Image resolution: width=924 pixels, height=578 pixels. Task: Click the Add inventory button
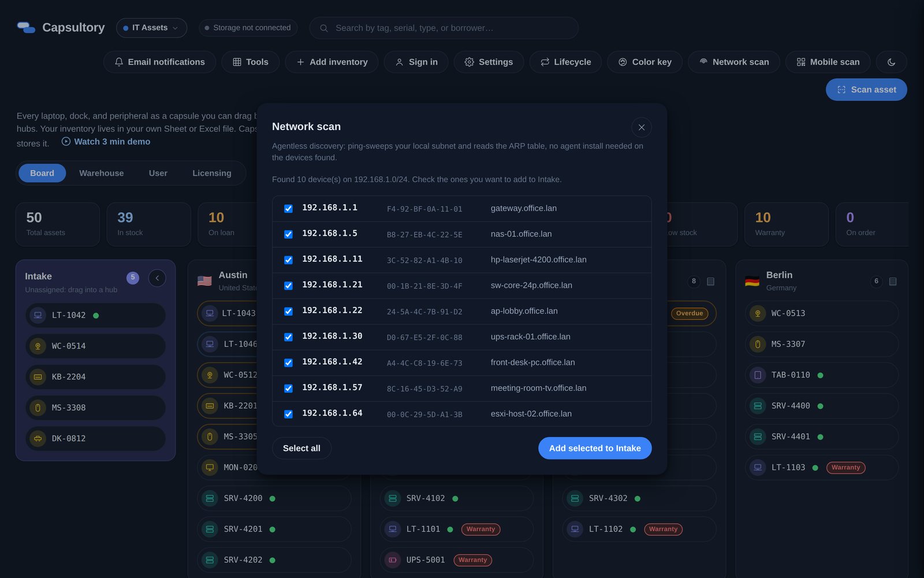[331, 62]
